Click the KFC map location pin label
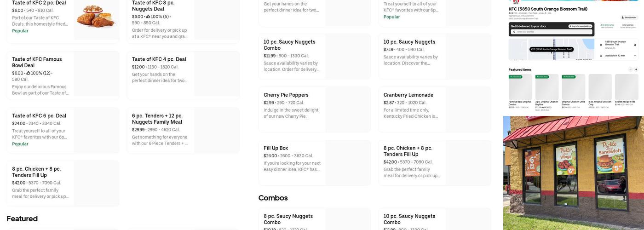 click(x=552, y=49)
